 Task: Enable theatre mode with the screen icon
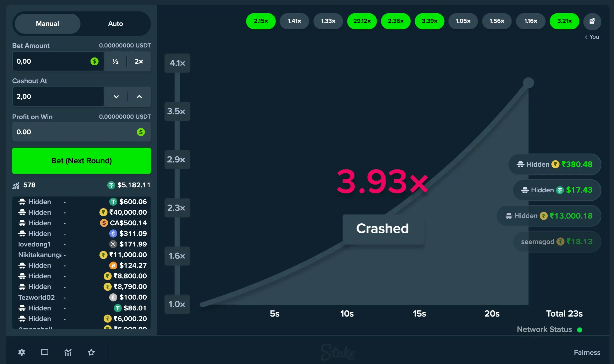[45, 352]
